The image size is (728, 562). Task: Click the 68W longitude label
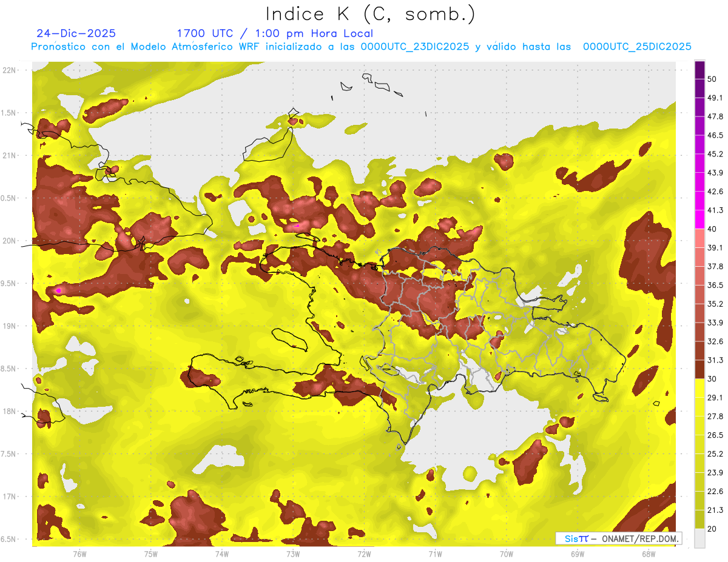pos(649,554)
